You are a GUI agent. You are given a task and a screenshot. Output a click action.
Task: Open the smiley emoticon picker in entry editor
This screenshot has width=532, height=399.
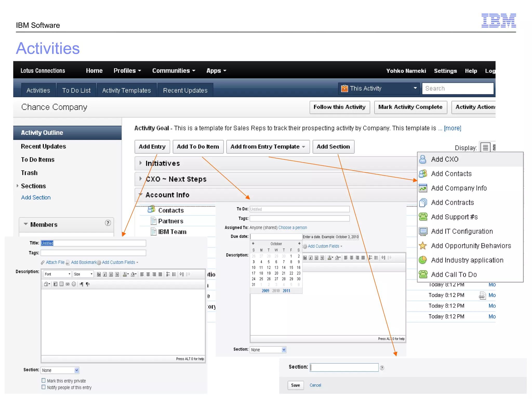[x=74, y=284]
